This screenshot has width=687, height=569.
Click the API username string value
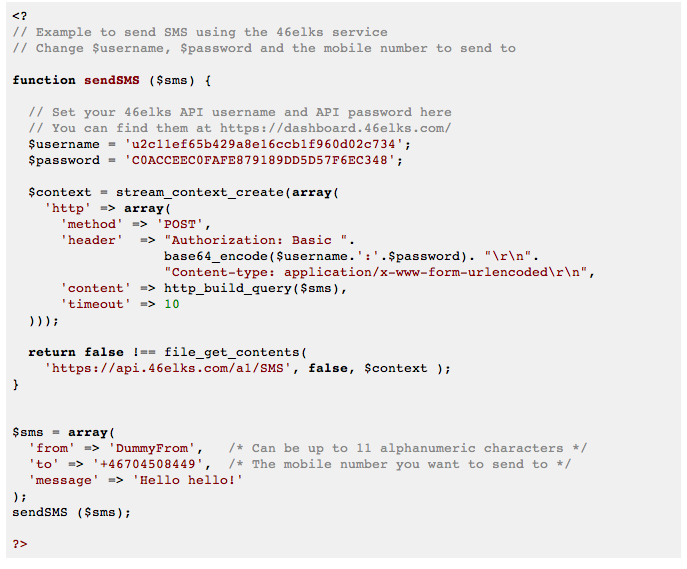pos(267,144)
